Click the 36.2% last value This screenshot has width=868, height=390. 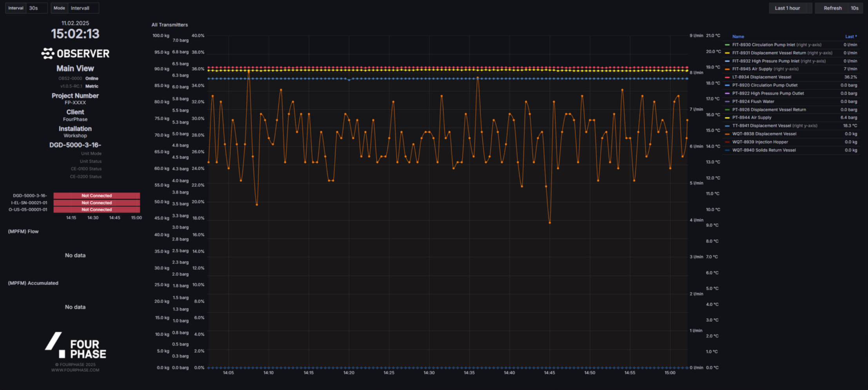click(850, 77)
